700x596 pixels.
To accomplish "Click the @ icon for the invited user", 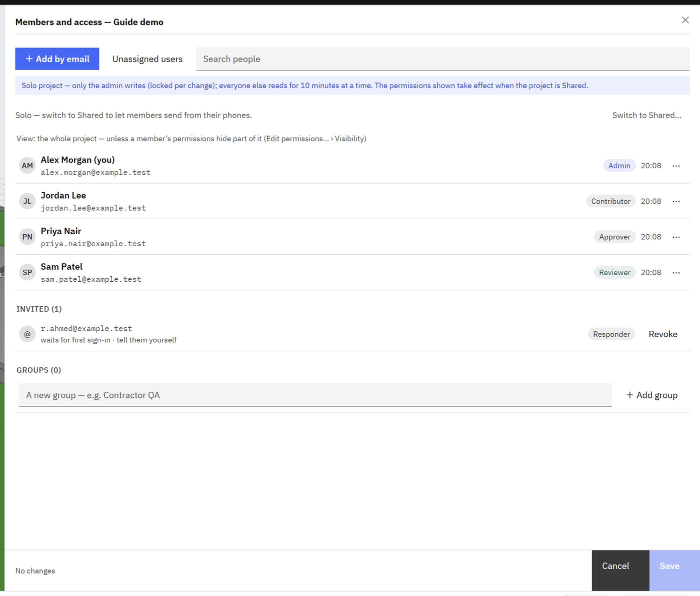I will (x=27, y=334).
